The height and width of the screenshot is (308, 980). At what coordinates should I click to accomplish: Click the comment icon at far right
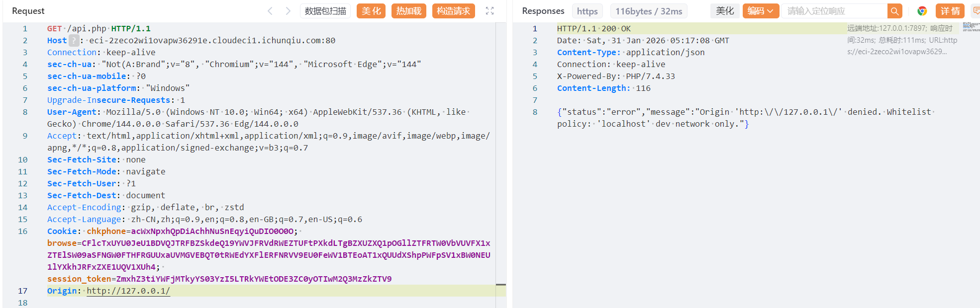tap(976, 11)
